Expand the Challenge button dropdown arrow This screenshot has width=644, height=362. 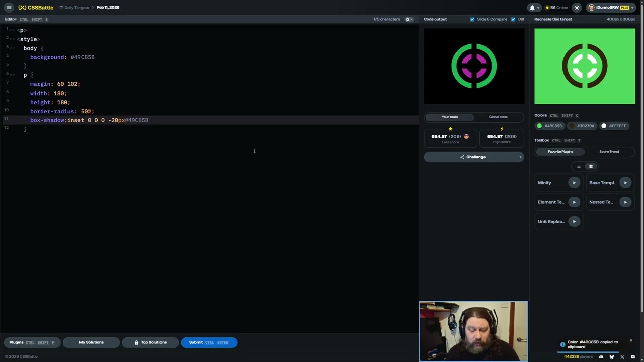[x=521, y=157]
